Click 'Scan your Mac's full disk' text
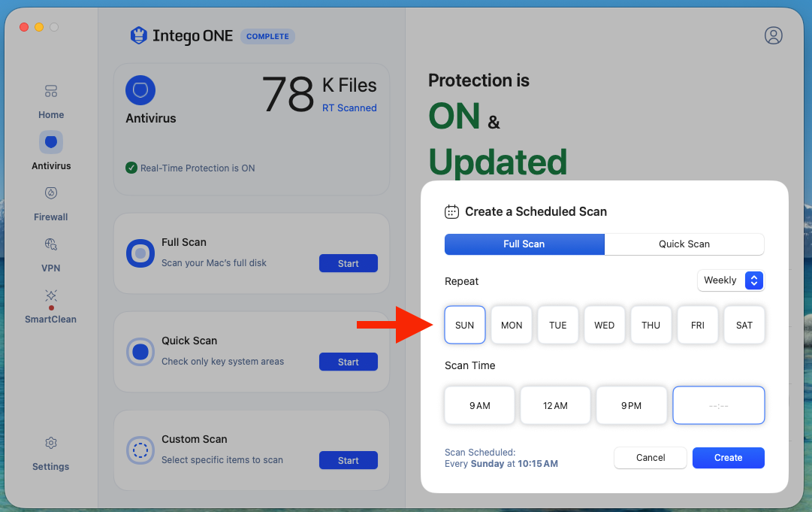812x512 pixels. 214,262
